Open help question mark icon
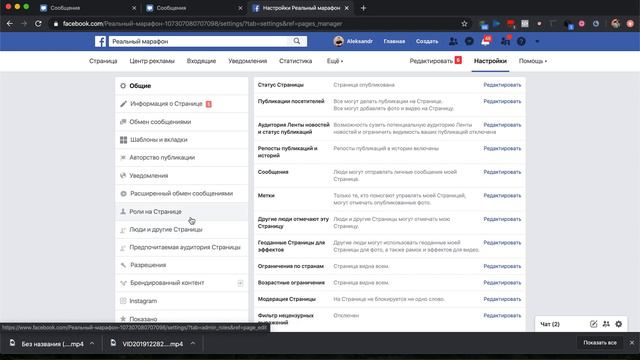 (x=521, y=41)
